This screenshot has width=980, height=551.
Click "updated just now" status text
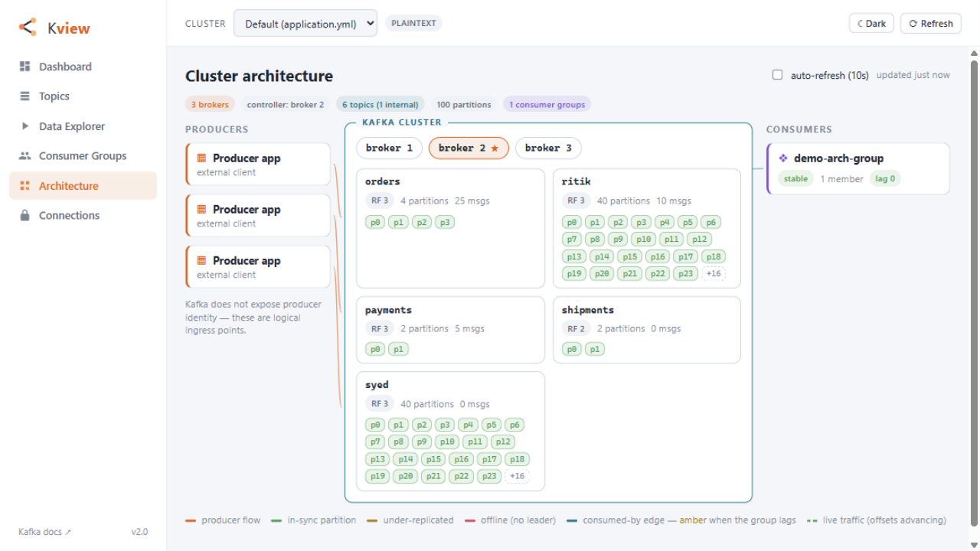pos(913,75)
